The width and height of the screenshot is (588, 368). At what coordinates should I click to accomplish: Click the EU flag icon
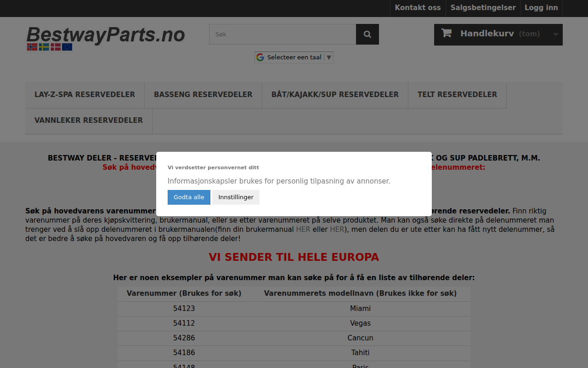tap(67, 47)
